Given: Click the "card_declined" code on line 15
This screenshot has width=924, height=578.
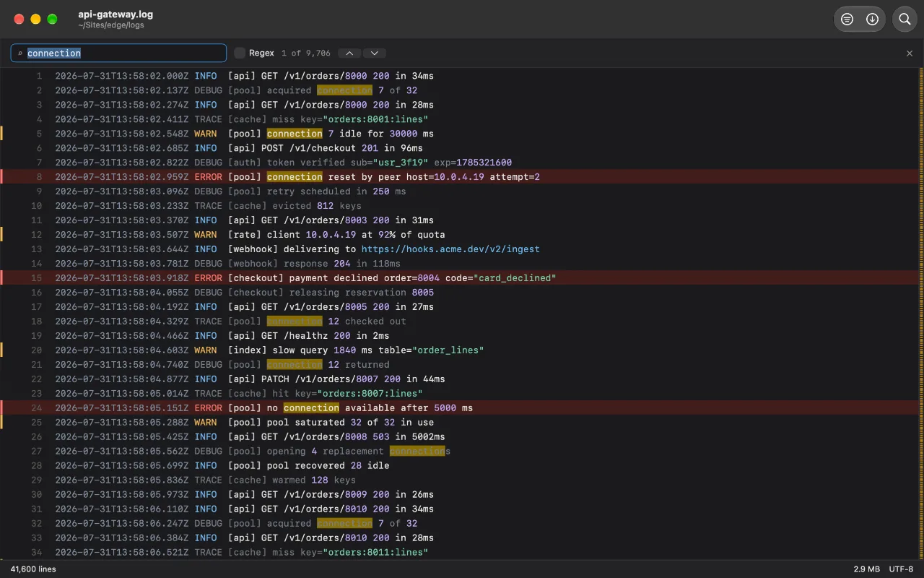Looking at the screenshot, I should [x=515, y=278].
